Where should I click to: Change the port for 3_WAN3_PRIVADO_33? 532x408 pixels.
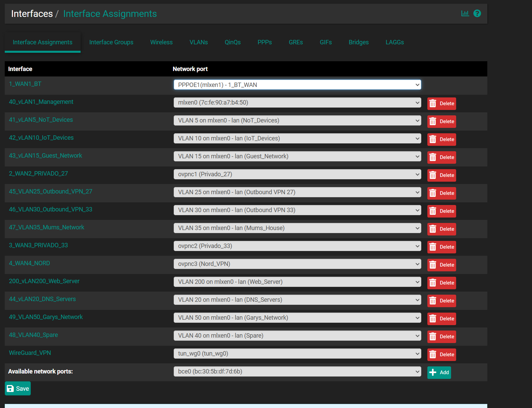point(297,246)
